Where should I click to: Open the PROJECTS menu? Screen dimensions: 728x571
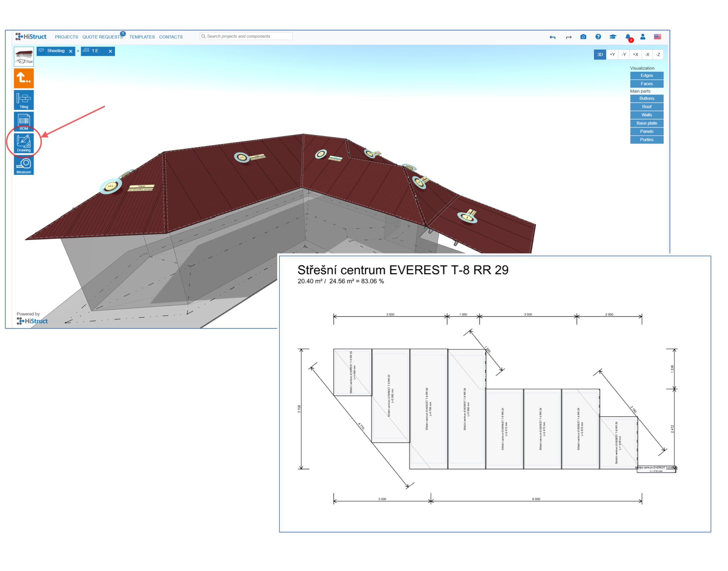click(66, 37)
